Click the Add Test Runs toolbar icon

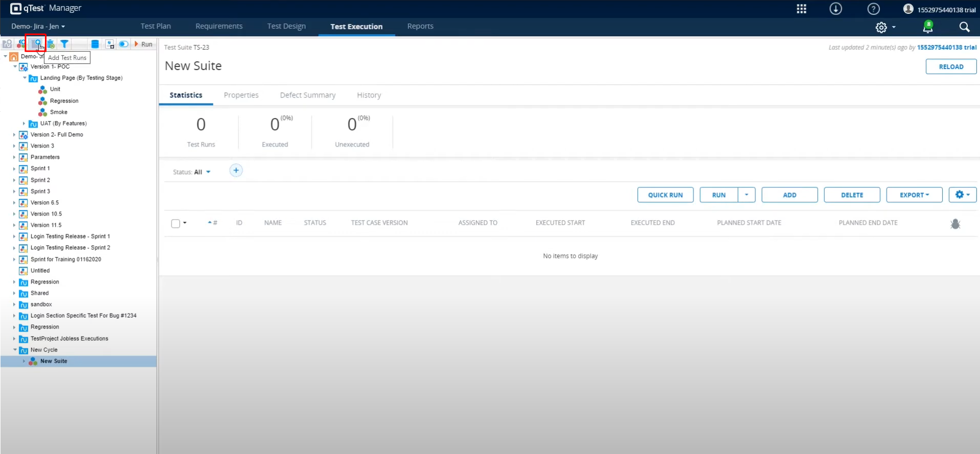[x=36, y=44]
